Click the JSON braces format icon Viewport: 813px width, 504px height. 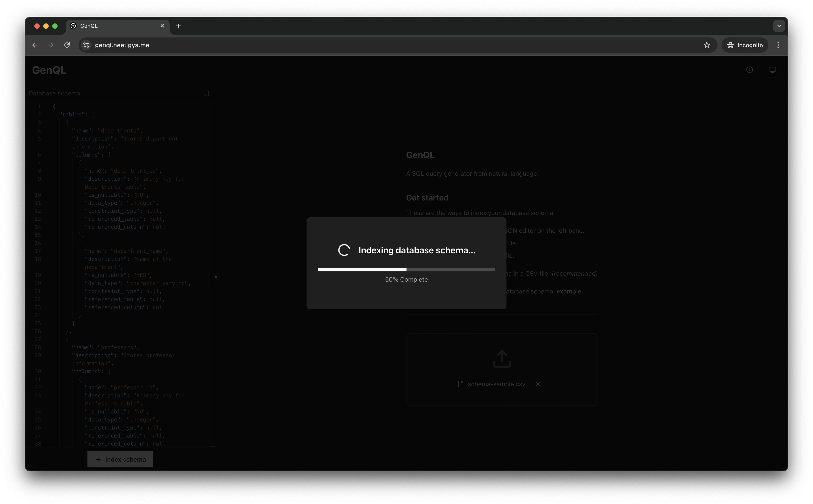coord(207,93)
